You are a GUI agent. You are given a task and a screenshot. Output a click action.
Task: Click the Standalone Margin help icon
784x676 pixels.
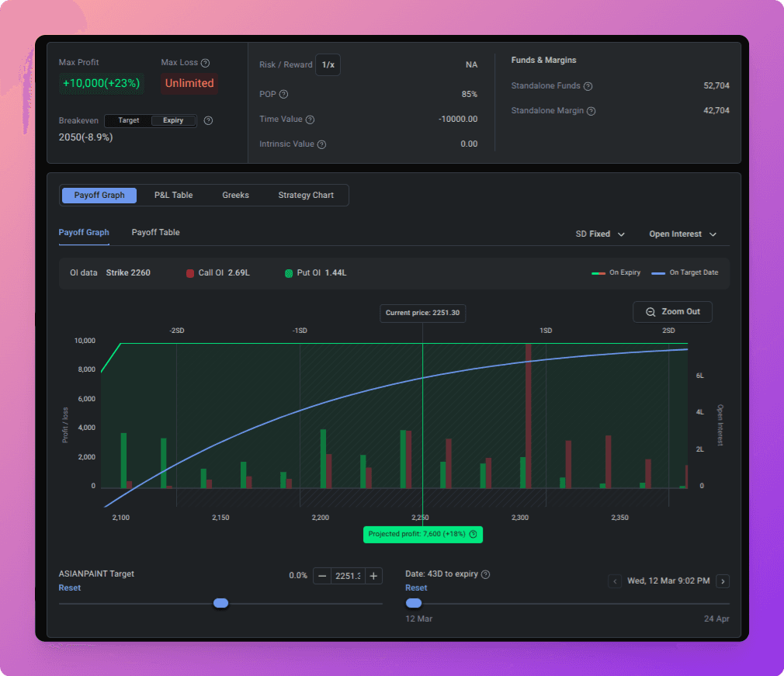pyautogui.click(x=591, y=111)
